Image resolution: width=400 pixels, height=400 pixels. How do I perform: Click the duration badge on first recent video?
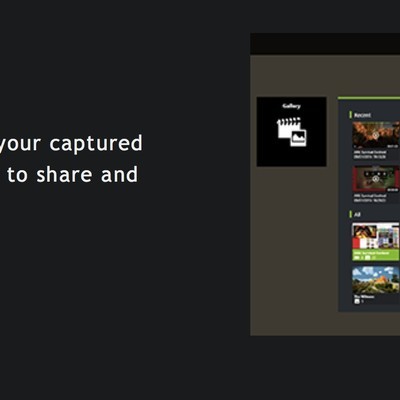pyautogui.click(x=393, y=146)
